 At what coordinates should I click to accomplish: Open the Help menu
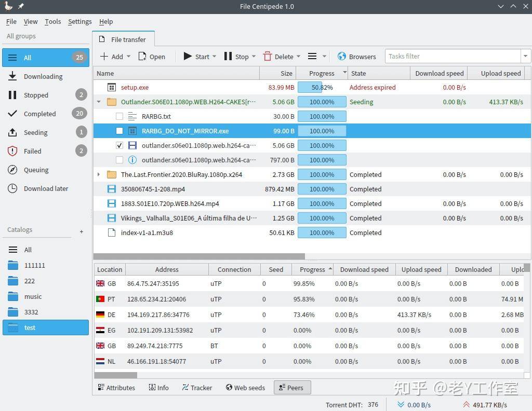106,22
